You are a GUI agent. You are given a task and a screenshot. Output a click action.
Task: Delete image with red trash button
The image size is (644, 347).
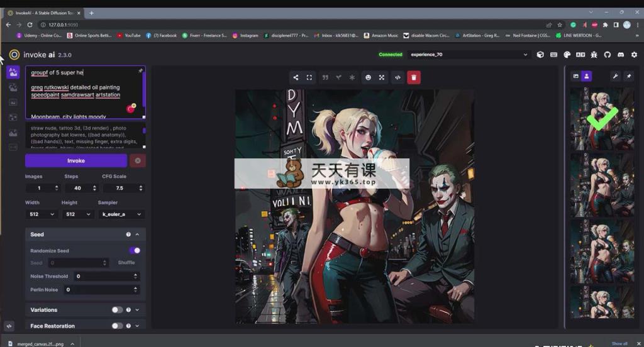414,77
